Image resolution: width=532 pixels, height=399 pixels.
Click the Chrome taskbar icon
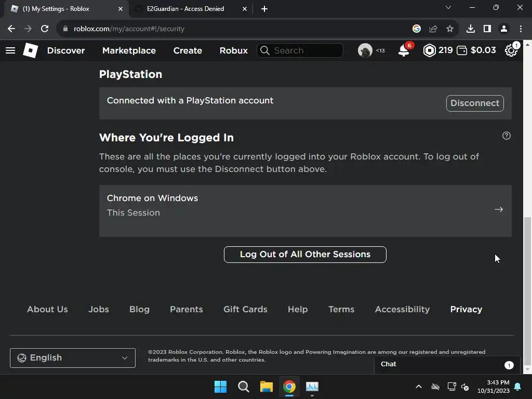289,387
